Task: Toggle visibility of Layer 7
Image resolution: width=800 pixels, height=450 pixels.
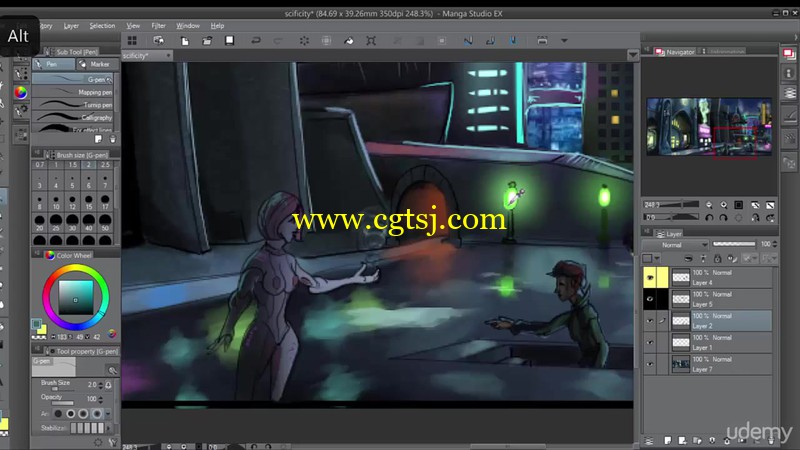Action: pos(649,364)
